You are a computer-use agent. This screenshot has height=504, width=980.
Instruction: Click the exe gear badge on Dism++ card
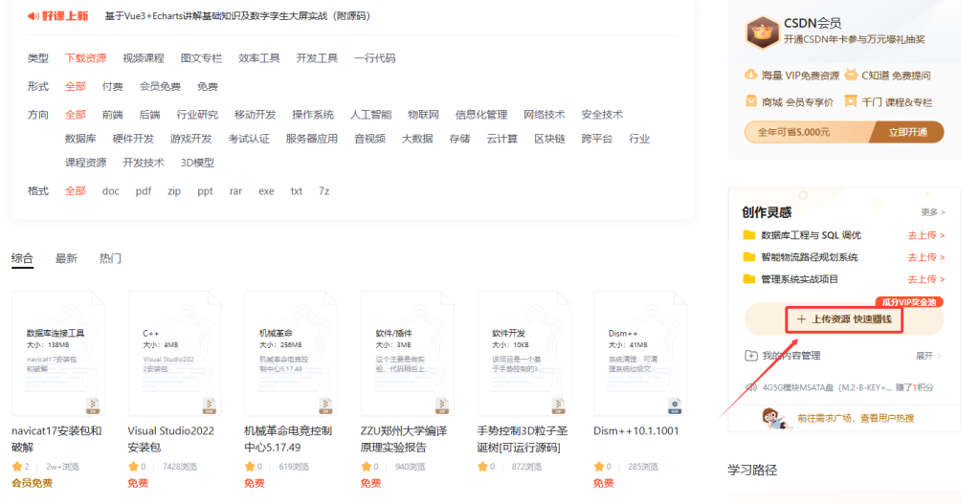click(674, 405)
